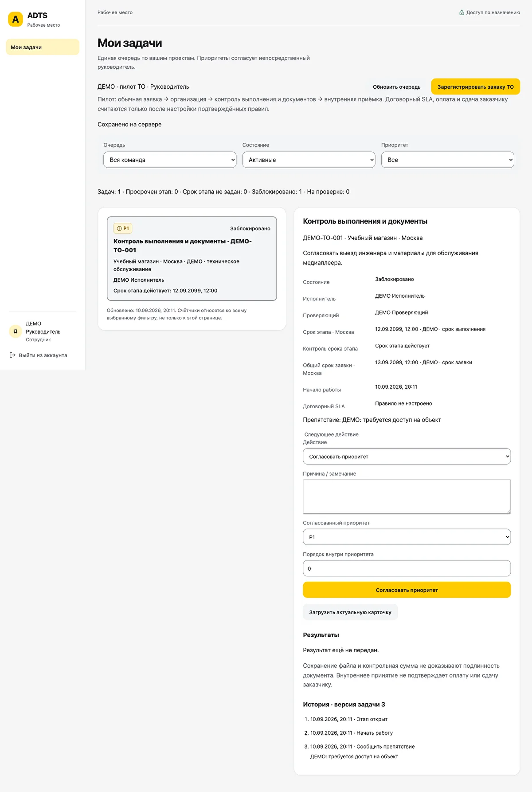Click the 13.09.2099 срок заявки value
Image resolution: width=532 pixels, height=792 pixels.
pos(423,363)
